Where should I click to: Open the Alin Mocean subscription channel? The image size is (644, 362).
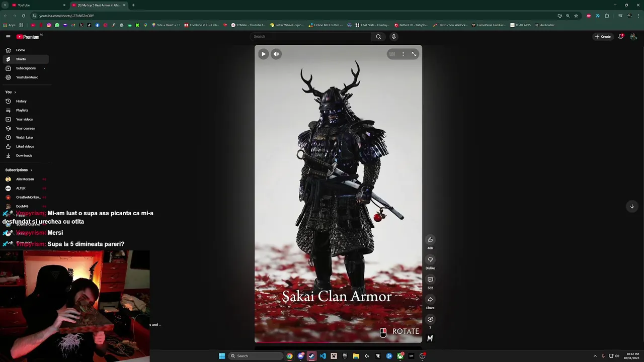[25, 179]
